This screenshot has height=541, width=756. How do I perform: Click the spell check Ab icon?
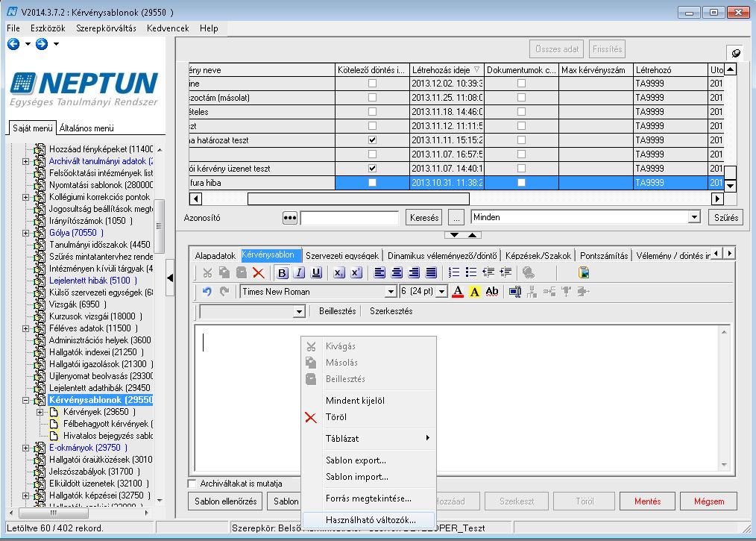click(492, 292)
